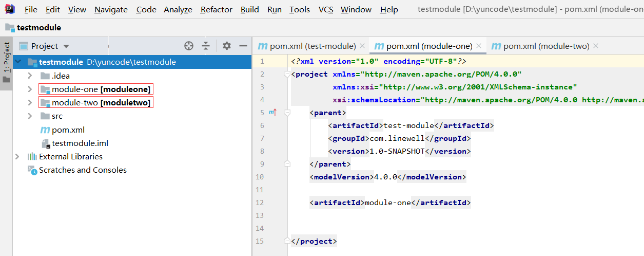Viewport: 644px width, 256px height.
Task: Click the 1.0-SNAPSHOT version text
Action: coord(398,151)
